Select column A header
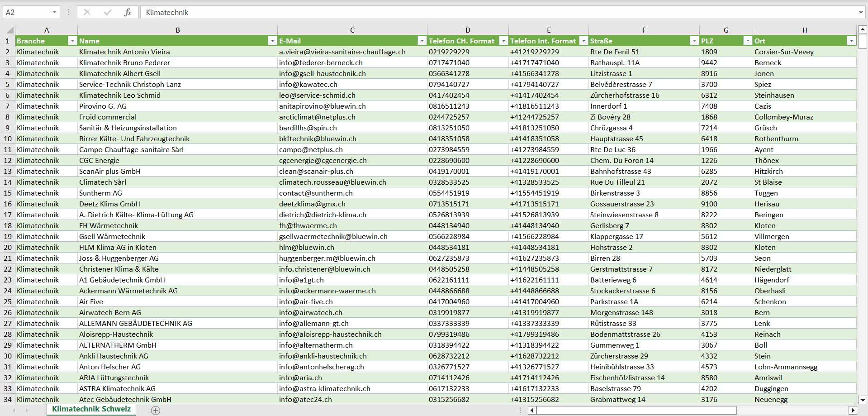 point(47,30)
